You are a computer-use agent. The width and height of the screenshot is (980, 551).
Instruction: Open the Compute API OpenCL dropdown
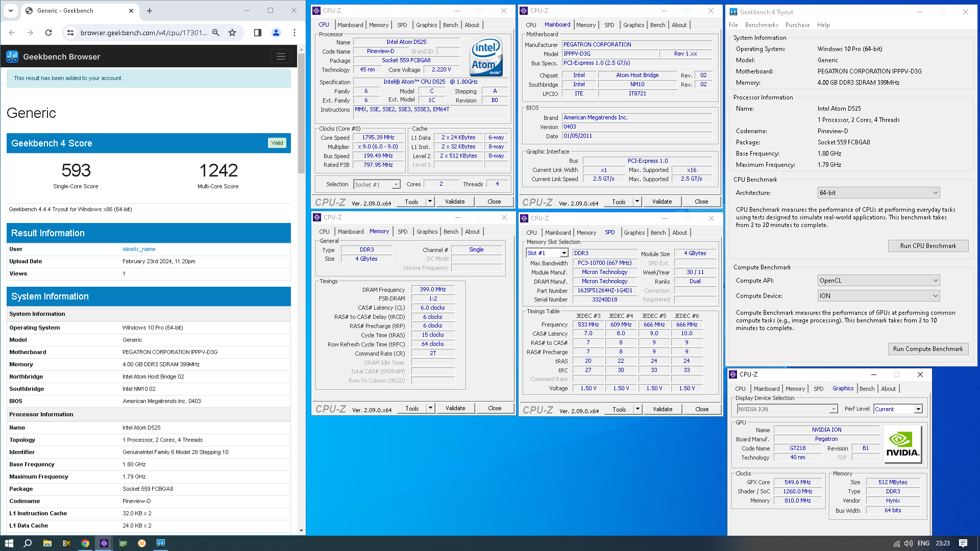pos(878,281)
